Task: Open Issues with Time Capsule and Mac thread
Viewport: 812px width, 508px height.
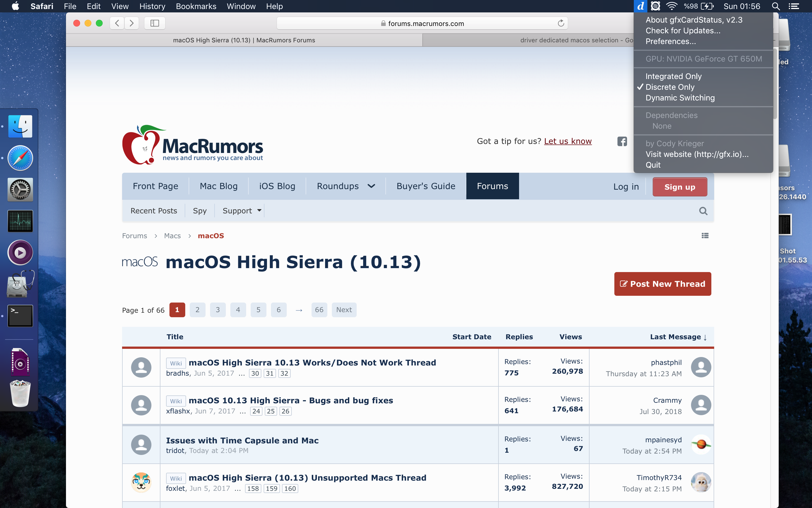Action: point(242,441)
